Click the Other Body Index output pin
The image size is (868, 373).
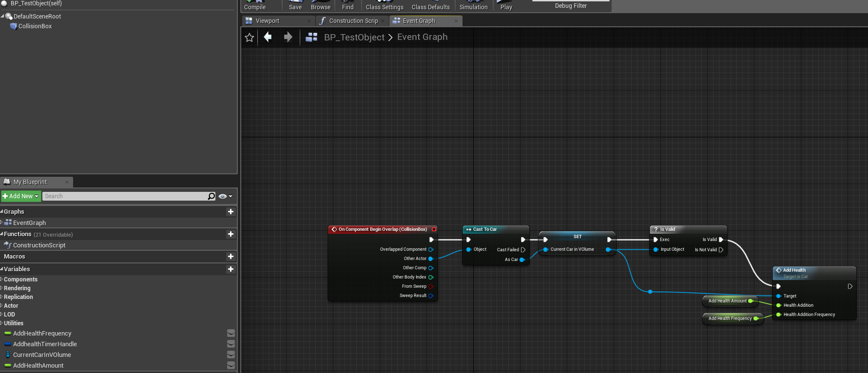[431, 277]
